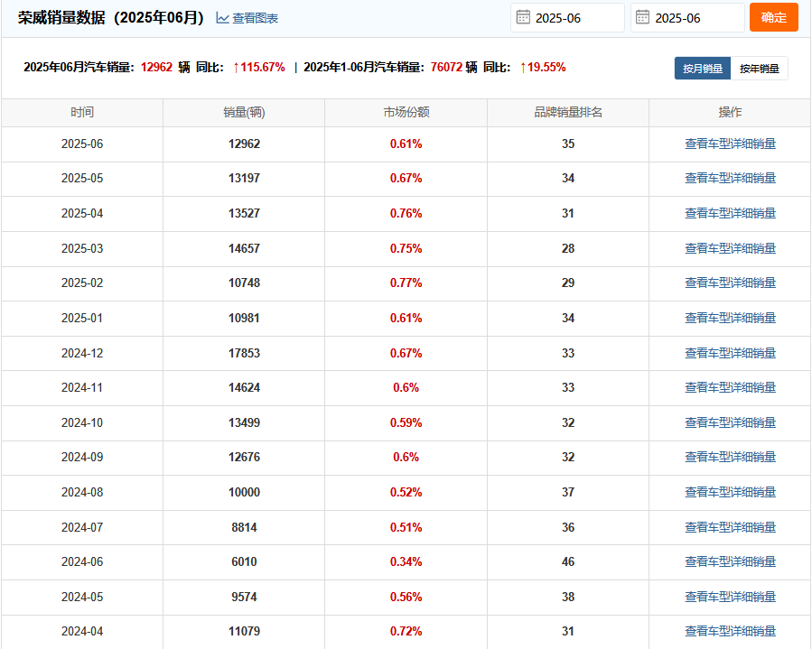
Task: Click the red 76072 year-to-date total
Action: (x=446, y=68)
